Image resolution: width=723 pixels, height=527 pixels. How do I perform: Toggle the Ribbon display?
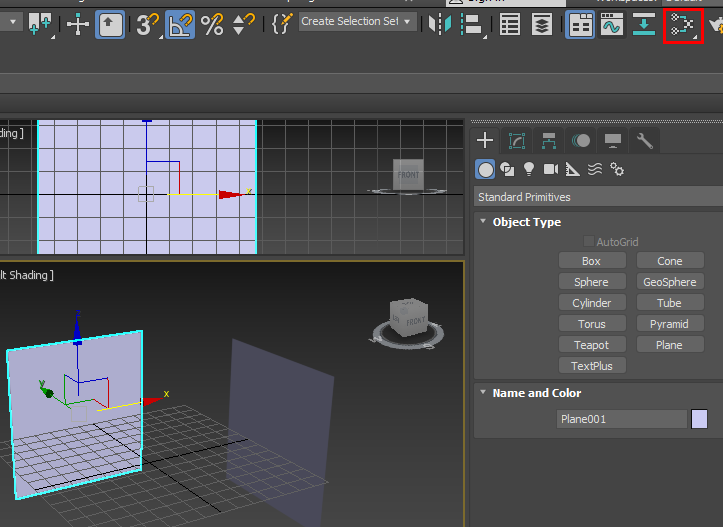click(x=580, y=25)
